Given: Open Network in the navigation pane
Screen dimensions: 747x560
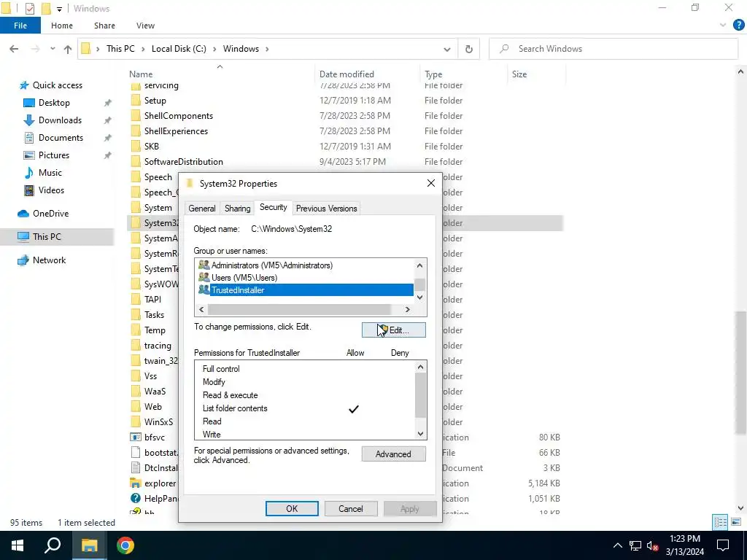Looking at the screenshot, I should point(49,260).
